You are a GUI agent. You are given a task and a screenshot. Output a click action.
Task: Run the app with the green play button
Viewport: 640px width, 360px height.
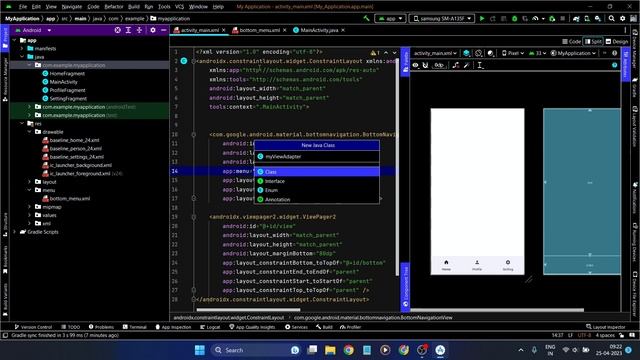tap(482, 18)
